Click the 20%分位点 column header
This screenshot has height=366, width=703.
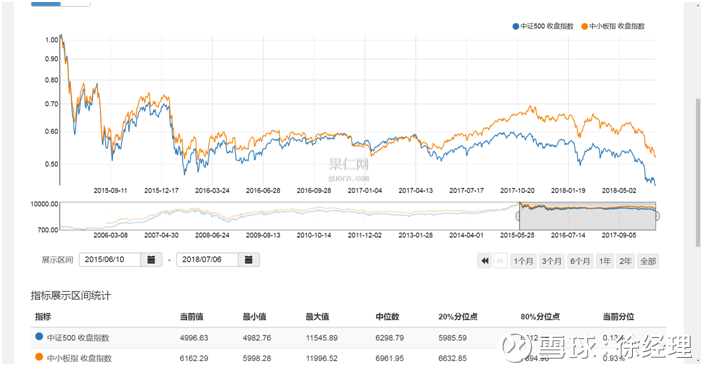pos(458,317)
